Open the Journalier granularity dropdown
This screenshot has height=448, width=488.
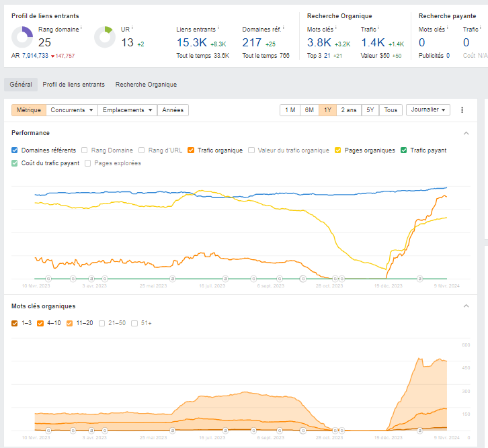[x=428, y=109]
